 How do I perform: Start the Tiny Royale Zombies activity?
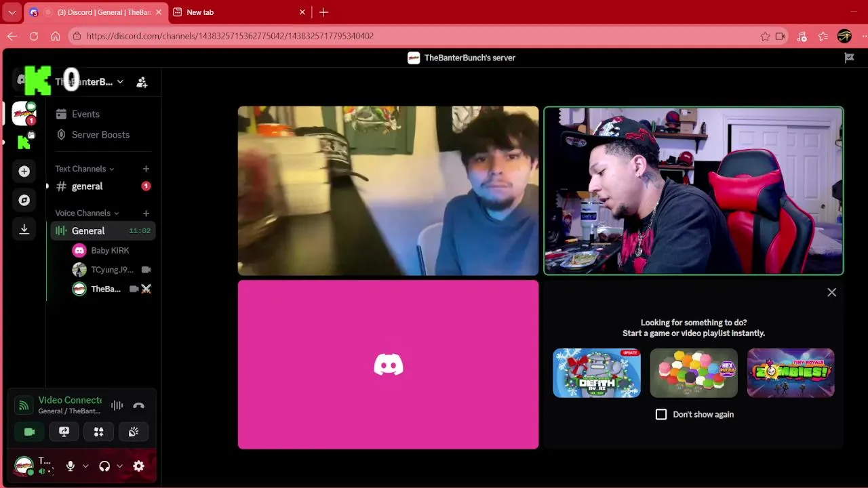coord(791,373)
